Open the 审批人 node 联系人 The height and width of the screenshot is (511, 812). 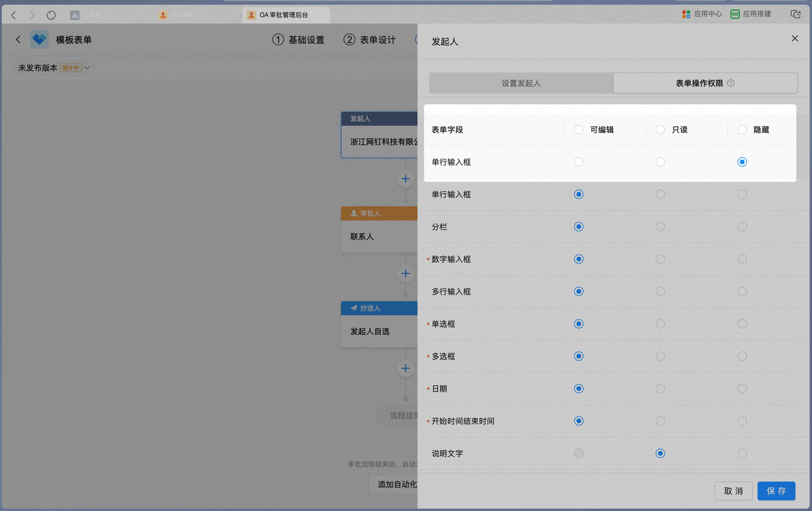click(380, 230)
